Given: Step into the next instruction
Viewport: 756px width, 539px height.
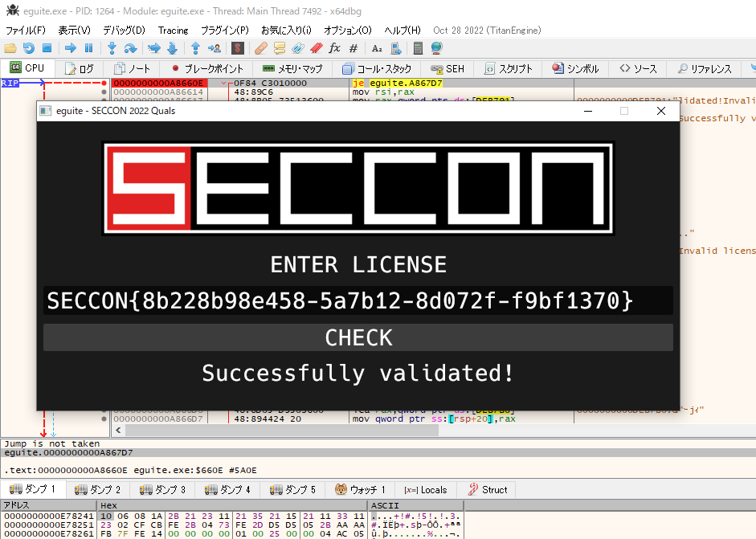Looking at the screenshot, I should 112,48.
